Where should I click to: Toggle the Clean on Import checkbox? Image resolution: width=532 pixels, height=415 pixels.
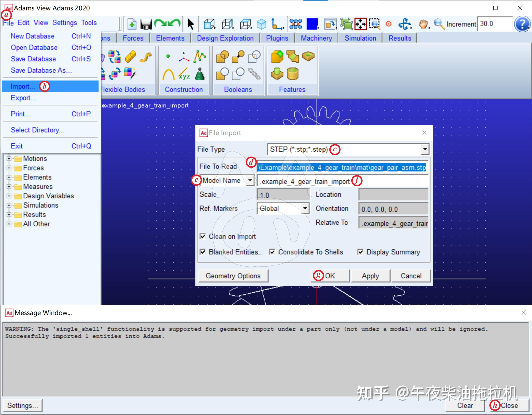(x=203, y=236)
